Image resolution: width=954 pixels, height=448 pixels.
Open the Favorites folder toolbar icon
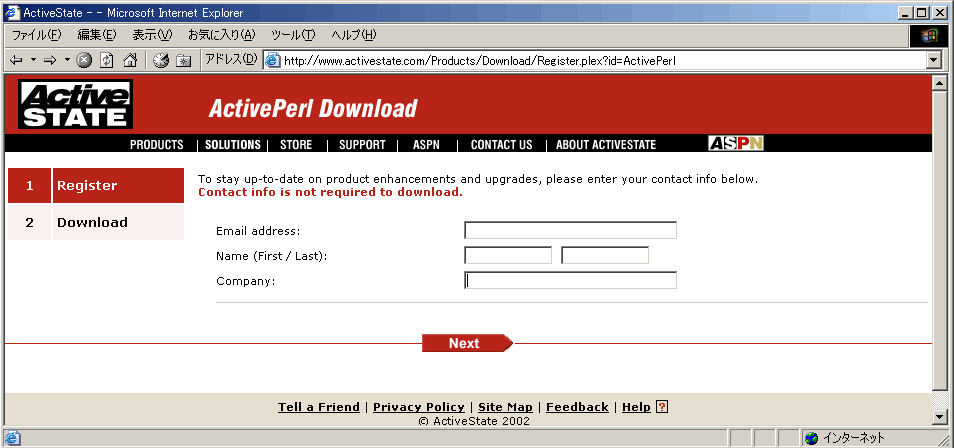pyautogui.click(x=183, y=60)
